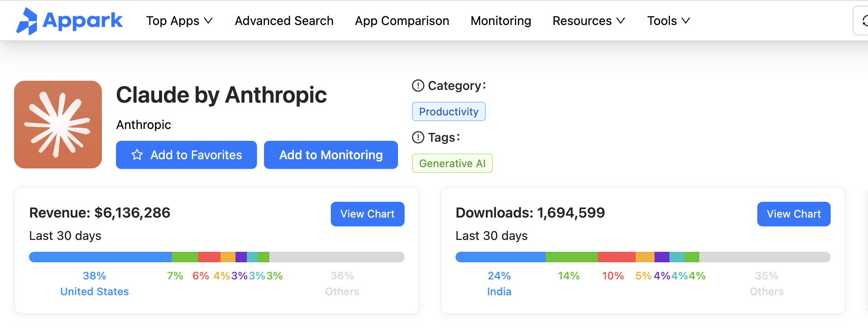Click the info icon beside Tags
Screen dimensions: 868x336
(418, 137)
